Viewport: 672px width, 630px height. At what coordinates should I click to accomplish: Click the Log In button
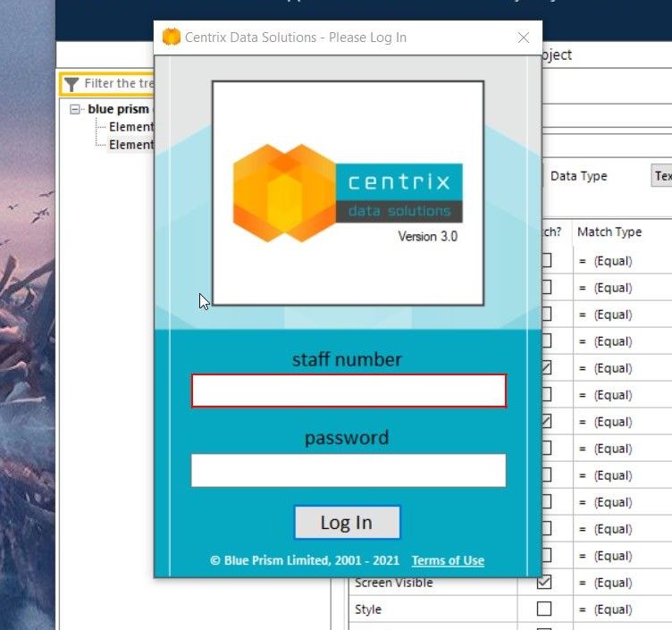coord(347,523)
